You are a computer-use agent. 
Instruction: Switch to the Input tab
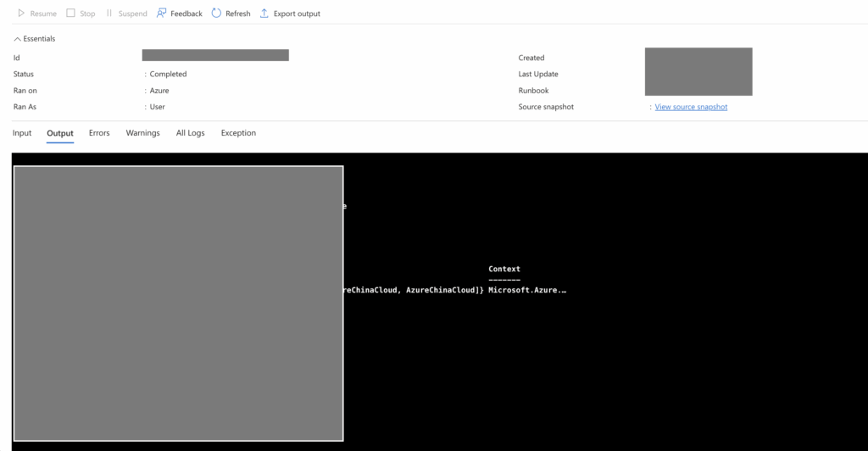click(22, 133)
